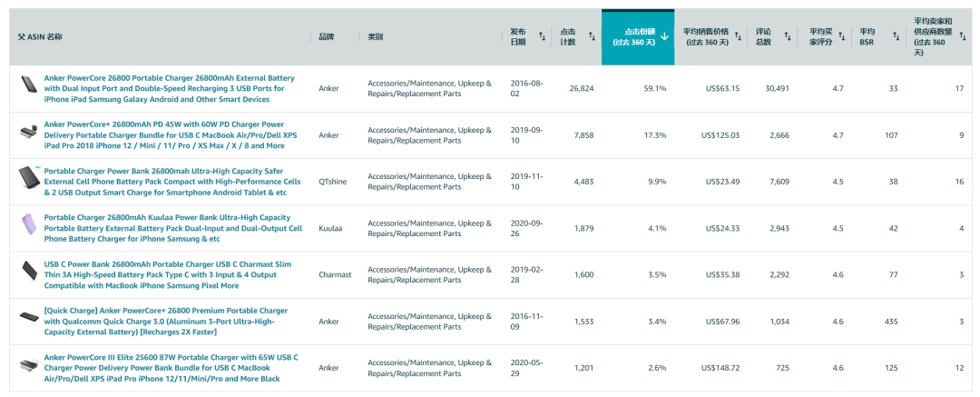Screen dimensions: 980x397
Task: Select the 30,491 review total cell
Action: coord(777,88)
